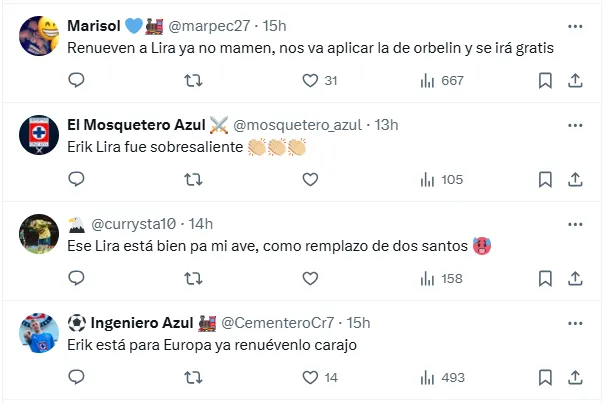Open more options on Marisol's tweet

[x=576, y=27]
